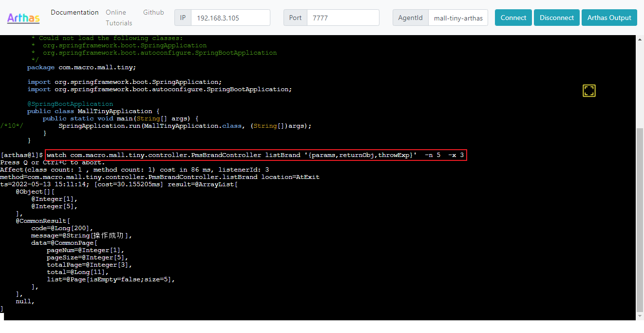644x333 pixels.
Task: Click the @SpringBootApplication annotation text
Action: 70,104
